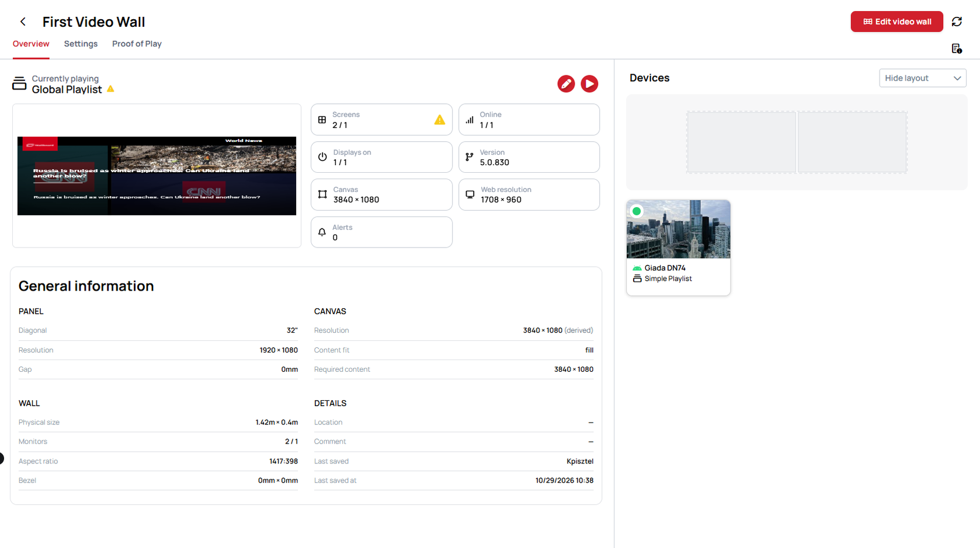The image size is (980, 548).
Task: Go back using the left arrow
Action: pyautogui.click(x=23, y=22)
